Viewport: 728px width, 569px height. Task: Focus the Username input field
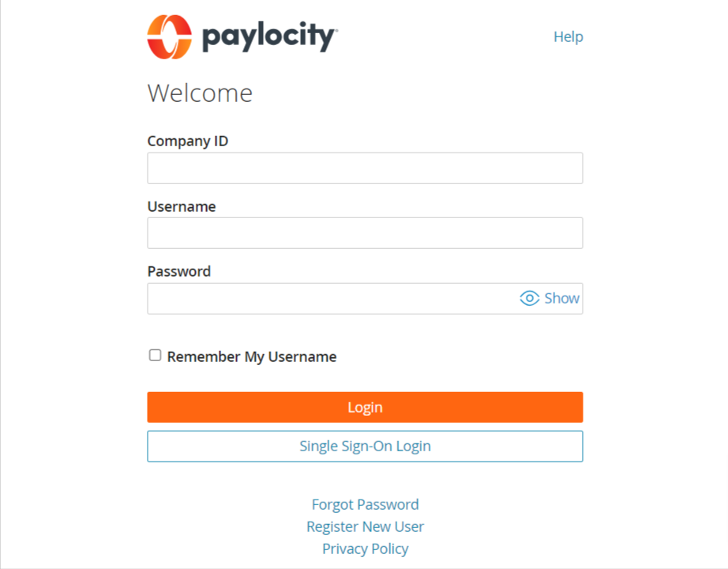pos(365,233)
